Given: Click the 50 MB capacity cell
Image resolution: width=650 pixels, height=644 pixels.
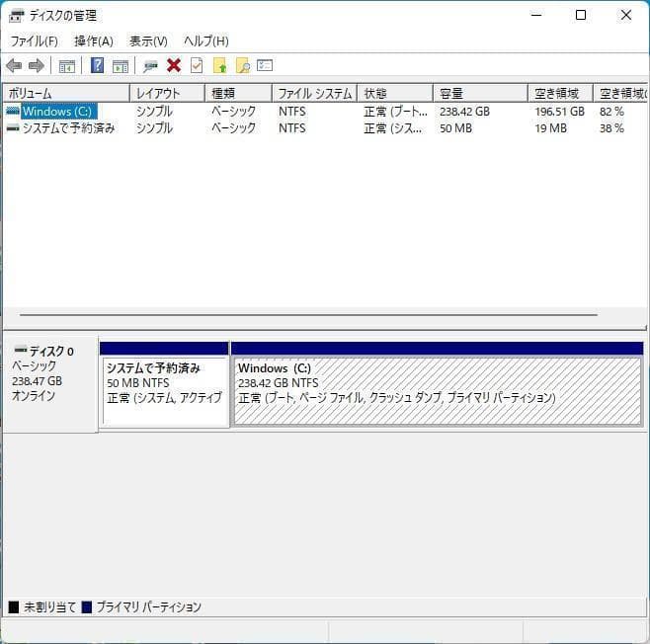Looking at the screenshot, I should pos(455,128).
